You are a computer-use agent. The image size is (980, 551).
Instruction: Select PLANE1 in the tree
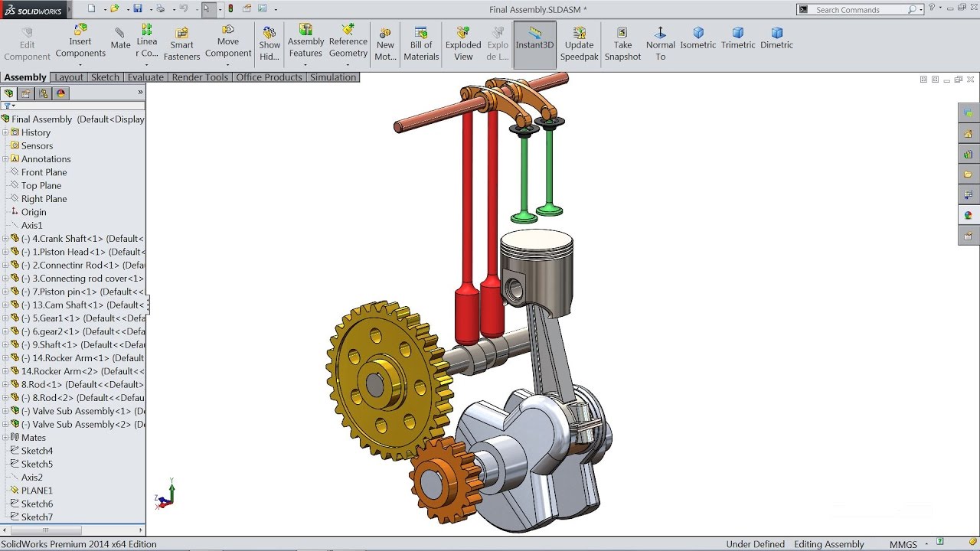[37, 491]
